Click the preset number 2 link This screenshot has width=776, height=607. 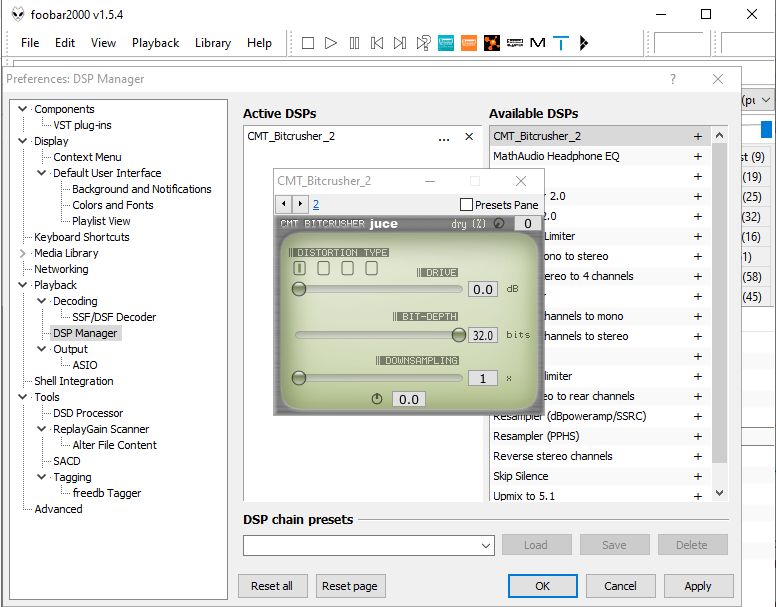click(316, 204)
